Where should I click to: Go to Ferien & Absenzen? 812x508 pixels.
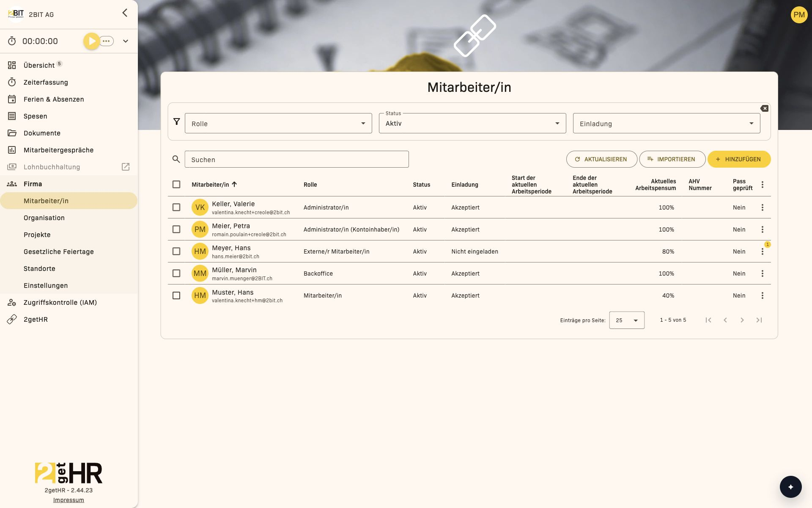click(x=54, y=99)
